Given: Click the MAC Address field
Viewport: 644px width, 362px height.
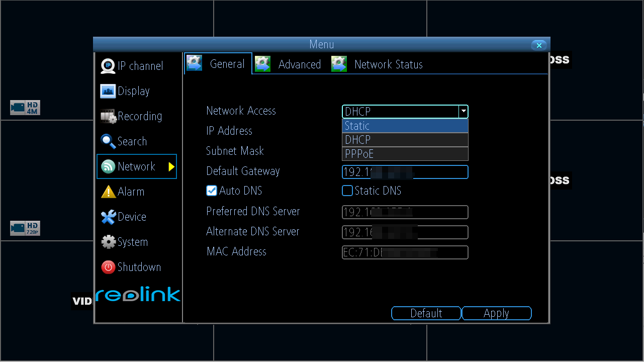Looking at the screenshot, I should (405, 252).
